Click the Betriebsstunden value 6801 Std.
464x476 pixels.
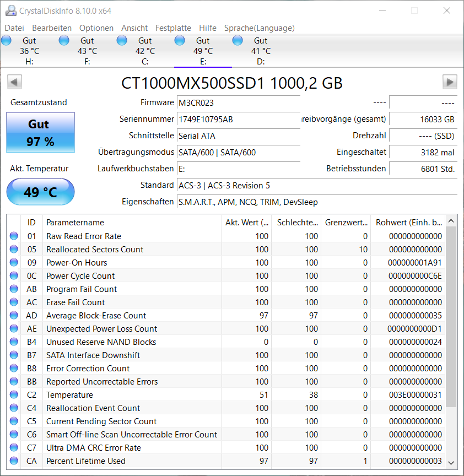click(423, 169)
